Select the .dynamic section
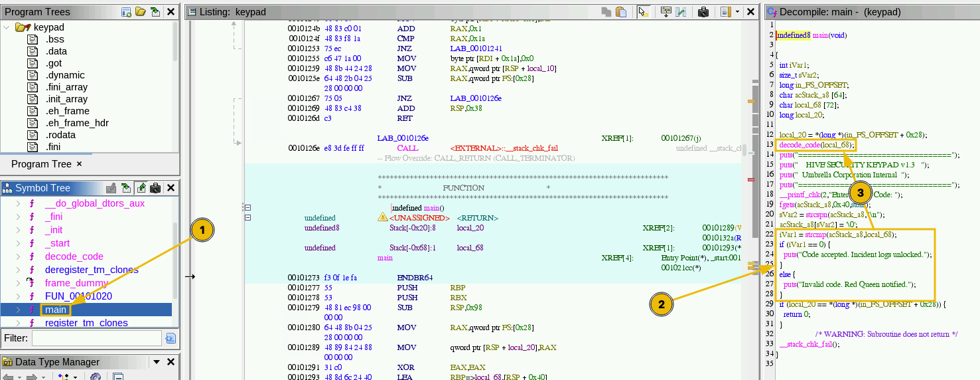The width and height of the screenshot is (980, 380). tap(65, 75)
